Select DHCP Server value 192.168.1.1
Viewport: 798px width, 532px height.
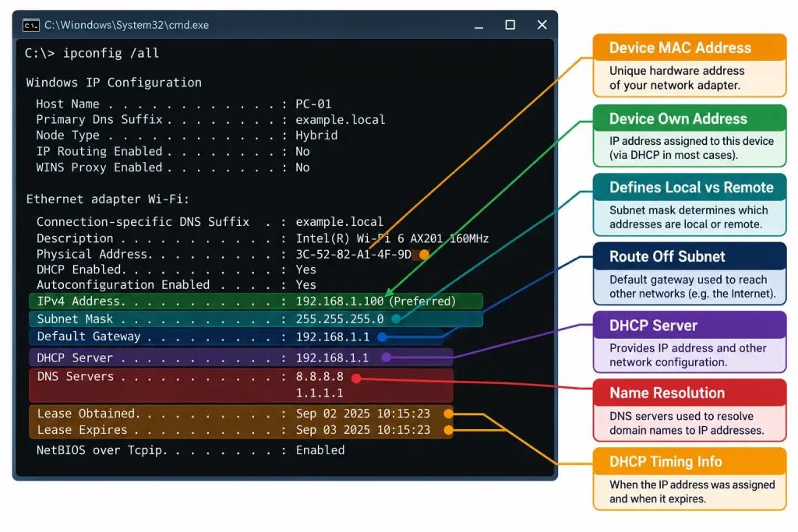tap(332, 358)
